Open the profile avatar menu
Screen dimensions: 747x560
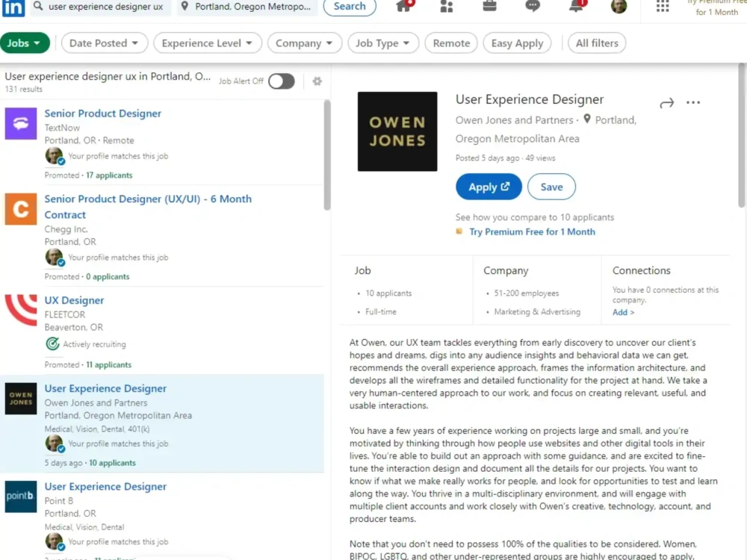619,6
